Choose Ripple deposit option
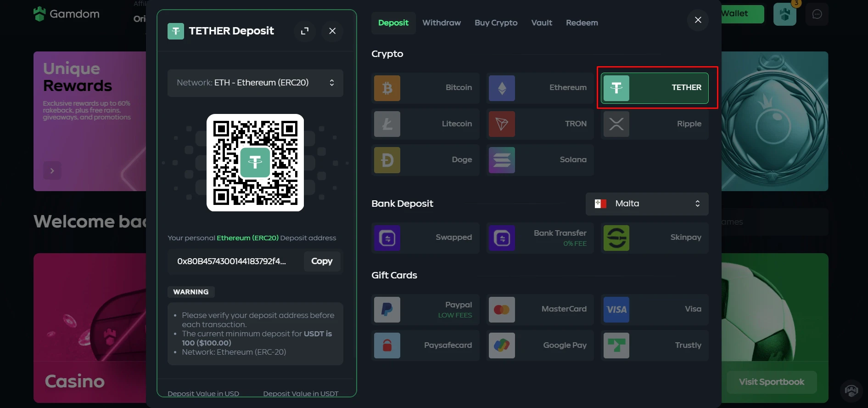The image size is (868, 408). pyautogui.click(x=655, y=124)
